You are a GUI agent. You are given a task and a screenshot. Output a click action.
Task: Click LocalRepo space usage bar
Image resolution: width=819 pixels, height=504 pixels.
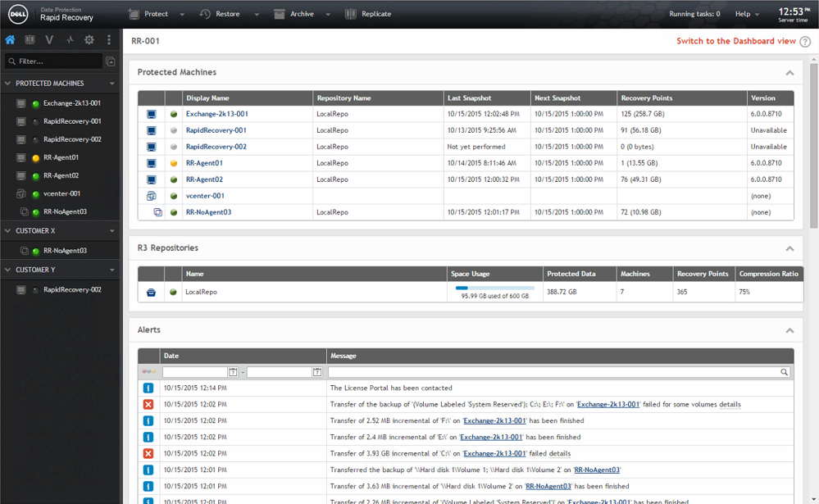(x=494, y=288)
